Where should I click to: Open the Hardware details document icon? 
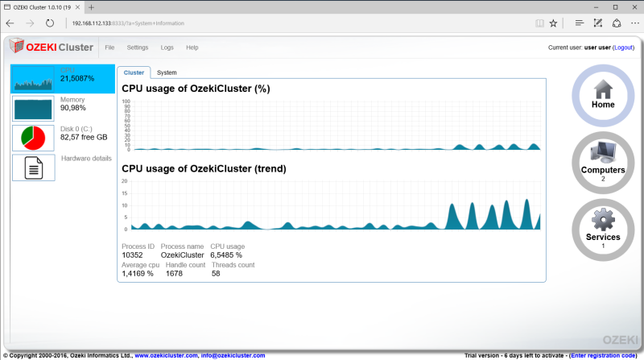coord(33,168)
